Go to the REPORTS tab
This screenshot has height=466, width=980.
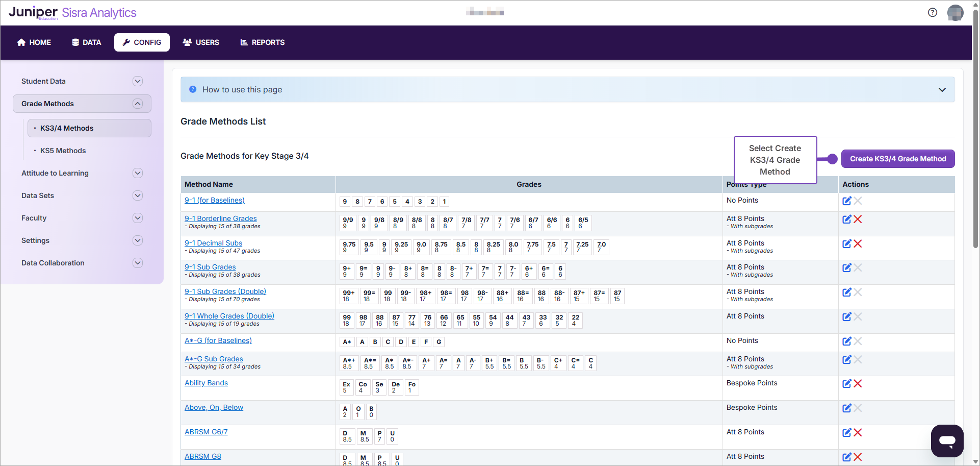click(262, 42)
